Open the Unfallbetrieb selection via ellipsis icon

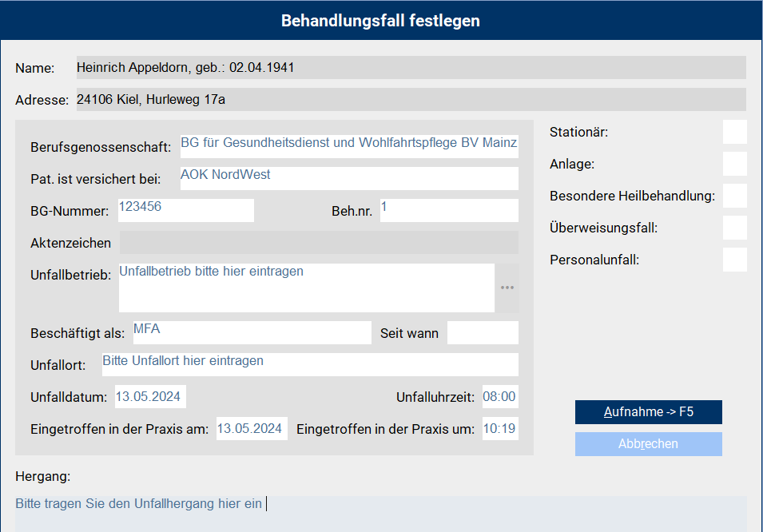507,288
